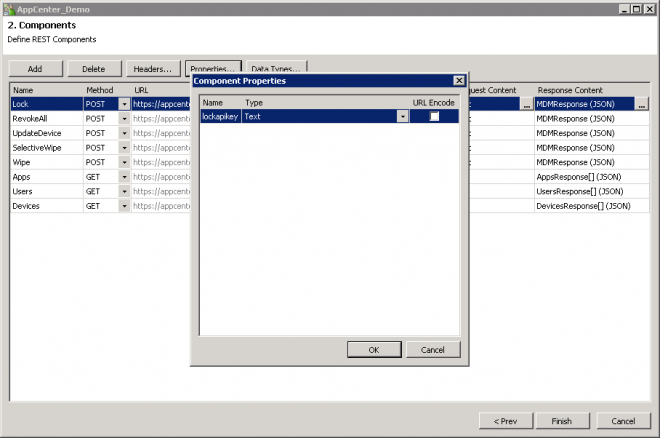
Task: Select the Users component name
Action: [x=47, y=191]
